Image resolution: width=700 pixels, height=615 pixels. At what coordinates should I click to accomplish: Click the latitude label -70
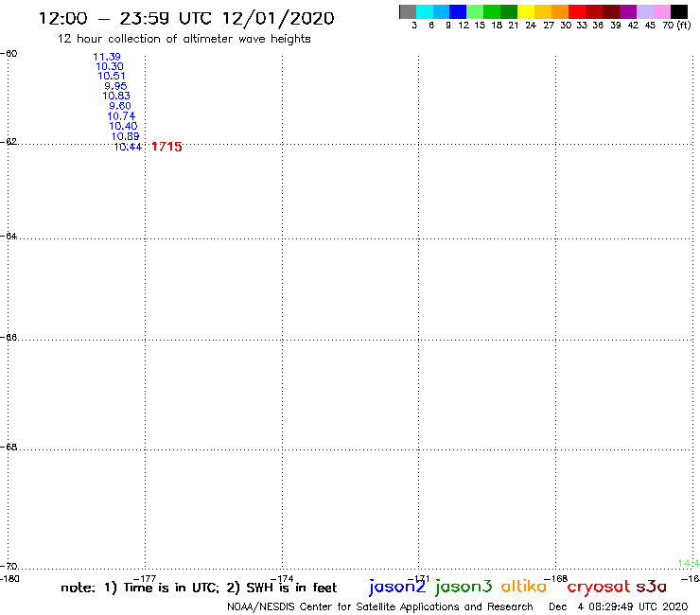click(x=9, y=567)
